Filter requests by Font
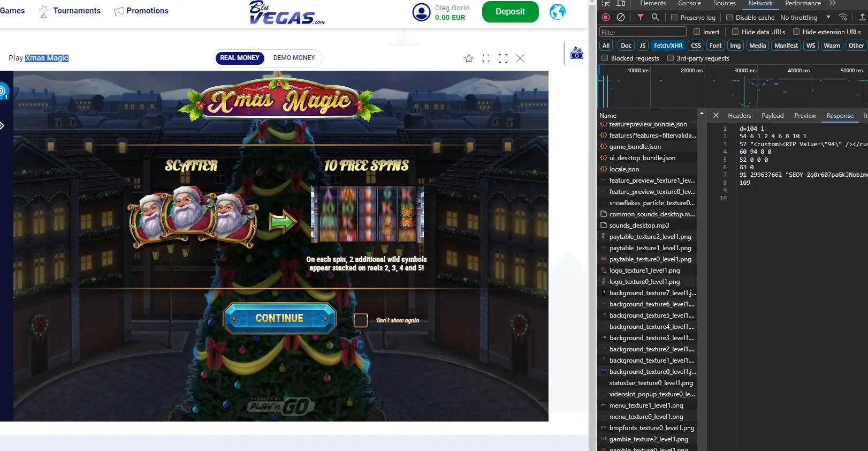Image resolution: width=868 pixels, height=451 pixels. coord(715,46)
